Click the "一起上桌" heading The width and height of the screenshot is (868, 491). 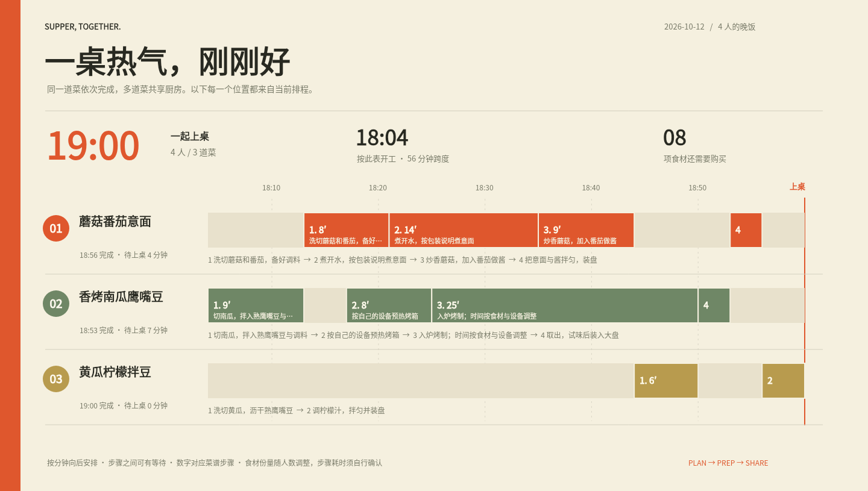coord(190,137)
